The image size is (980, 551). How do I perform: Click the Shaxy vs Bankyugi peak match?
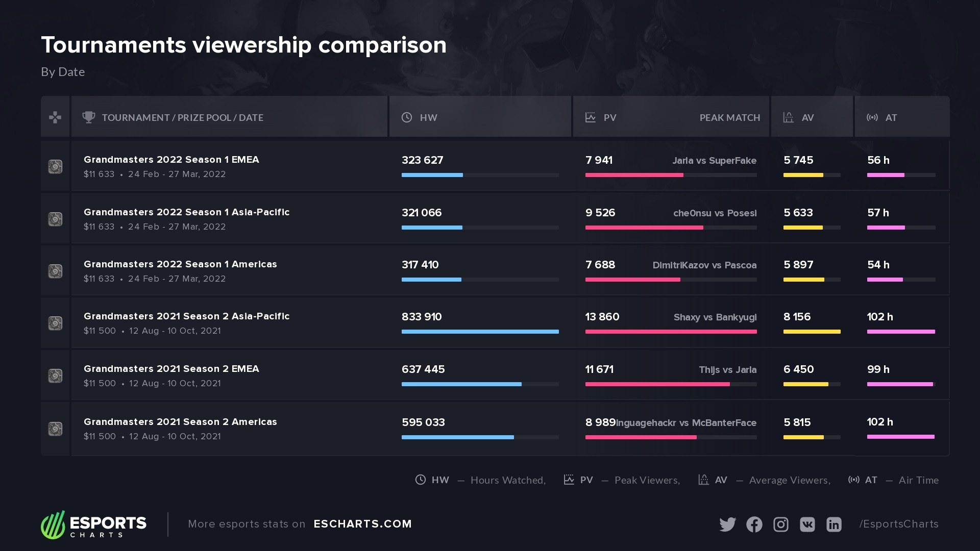point(715,317)
